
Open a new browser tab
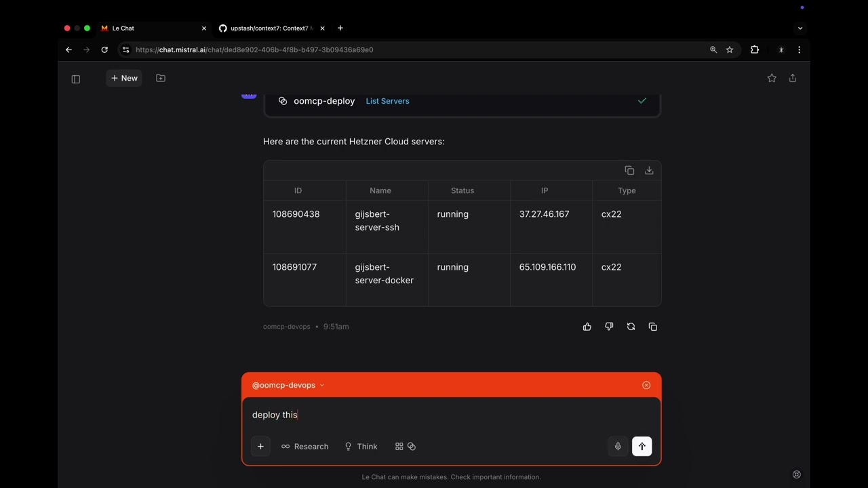coord(340,28)
